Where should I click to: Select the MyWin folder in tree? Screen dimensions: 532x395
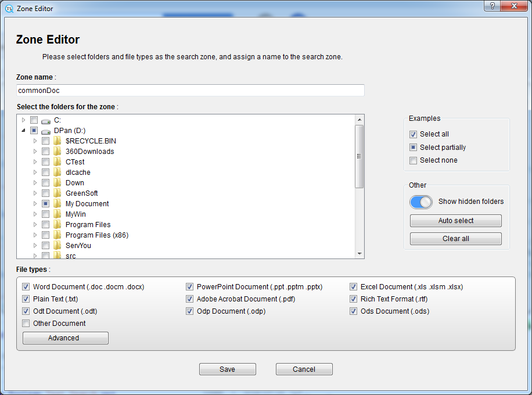tap(76, 214)
